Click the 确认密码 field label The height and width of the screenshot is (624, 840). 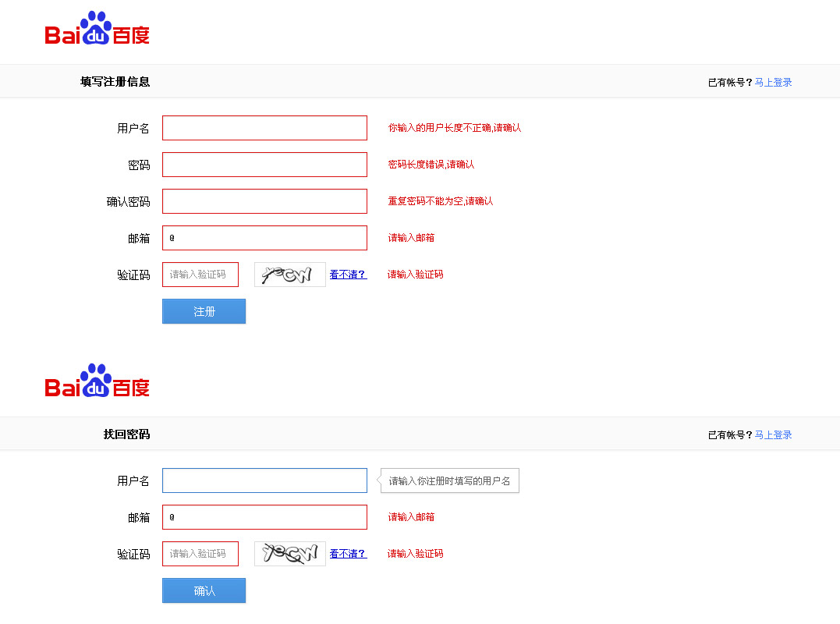point(129,201)
